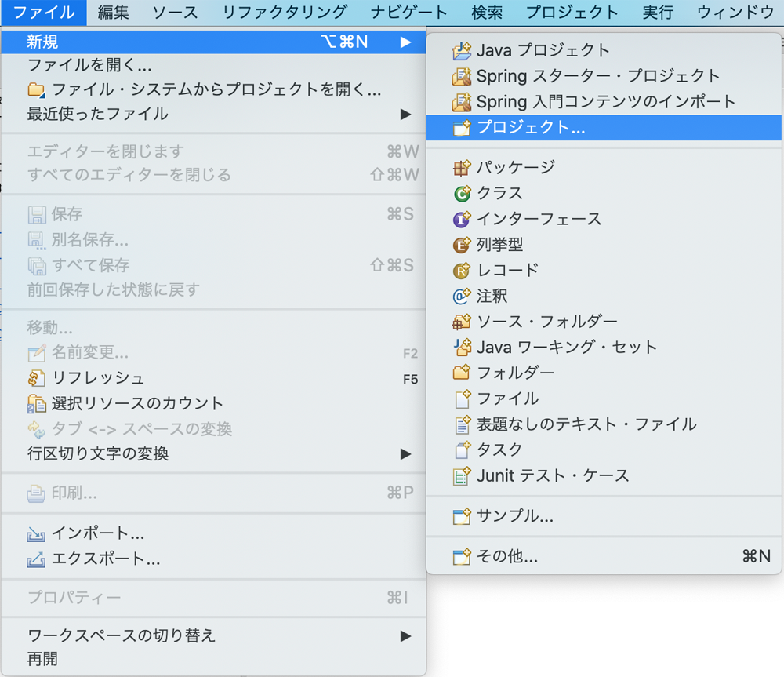
Task: Select Java プロジェクト from the submenu
Action: [x=604, y=50]
